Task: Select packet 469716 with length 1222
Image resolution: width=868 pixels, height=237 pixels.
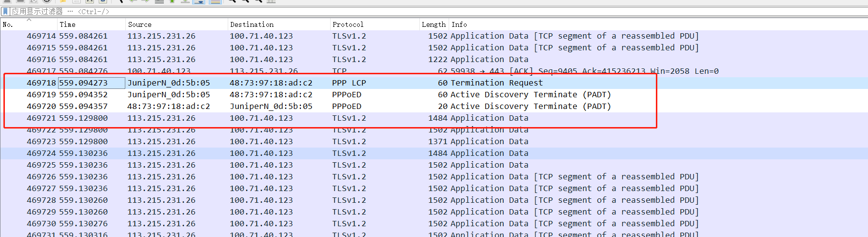Action: [293, 60]
